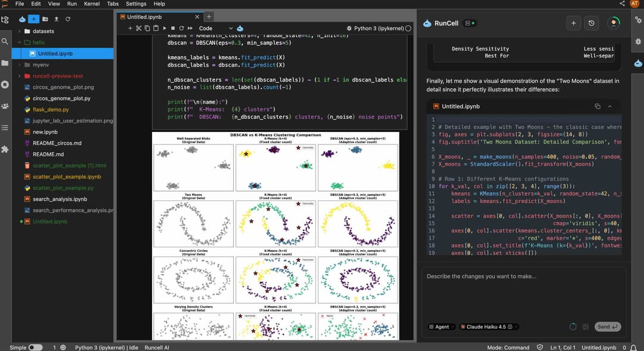Viewport: 644px width, 351px height.
Task: Open the debugger bug icon on right sidebar
Action: 638,41
